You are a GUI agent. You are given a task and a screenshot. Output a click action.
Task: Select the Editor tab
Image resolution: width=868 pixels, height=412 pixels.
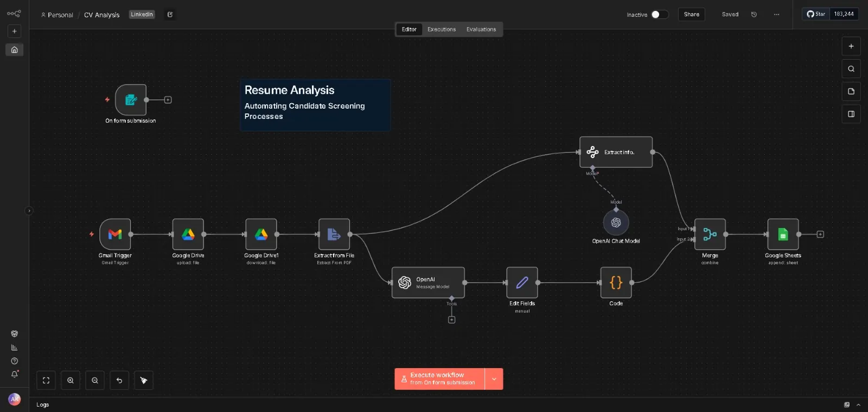click(409, 29)
